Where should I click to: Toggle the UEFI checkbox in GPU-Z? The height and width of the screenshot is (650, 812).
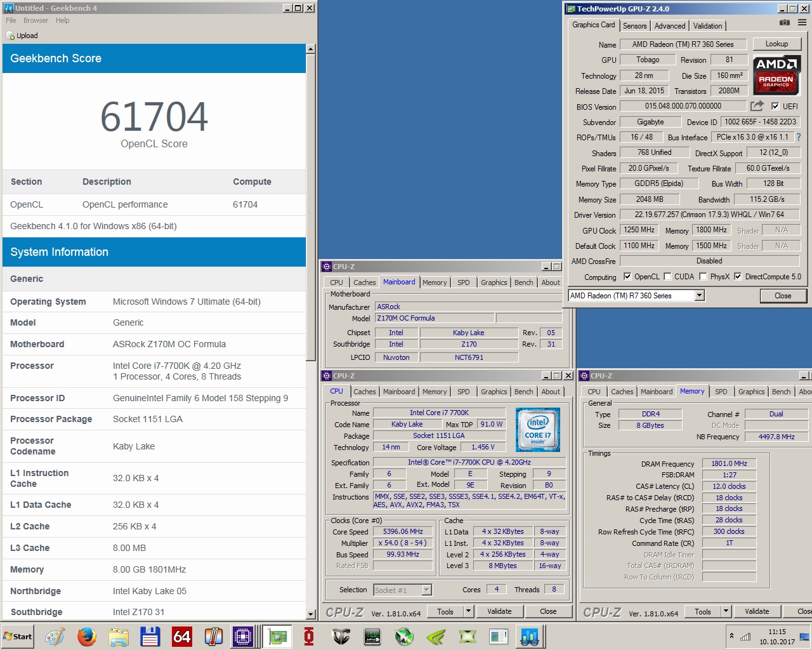click(775, 106)
